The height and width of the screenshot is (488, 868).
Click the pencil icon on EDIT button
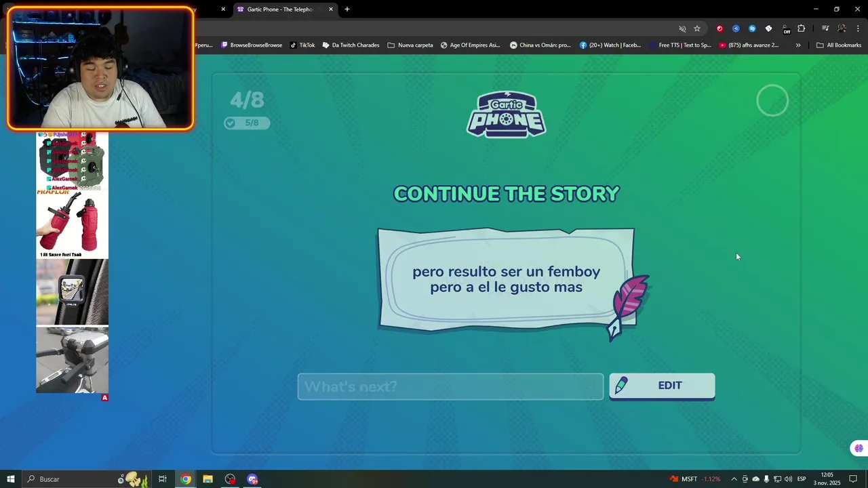coord(620,386)
